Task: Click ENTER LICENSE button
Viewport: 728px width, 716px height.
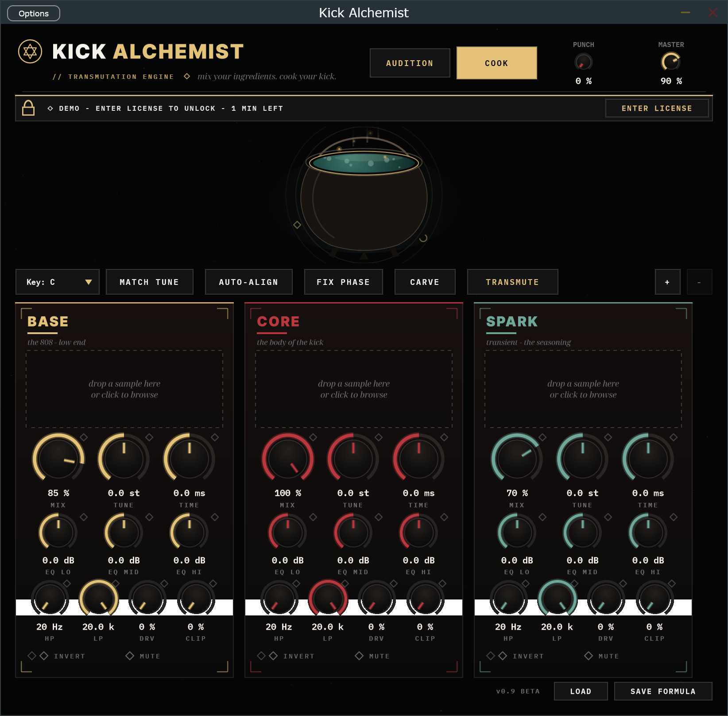Action: 657,108
